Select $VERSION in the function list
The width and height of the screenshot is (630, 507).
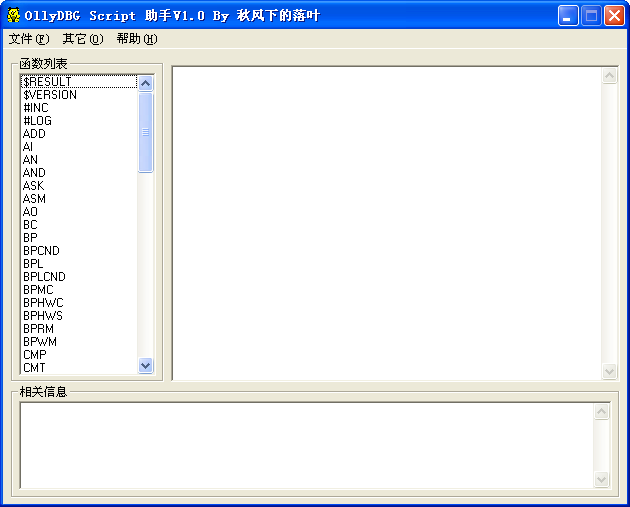click(x=49, y=95)
